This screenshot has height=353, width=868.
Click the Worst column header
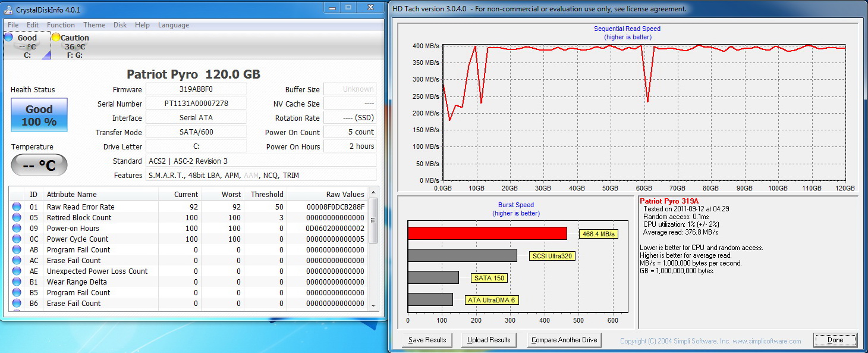pyautogui.click(x=223, y=194)
